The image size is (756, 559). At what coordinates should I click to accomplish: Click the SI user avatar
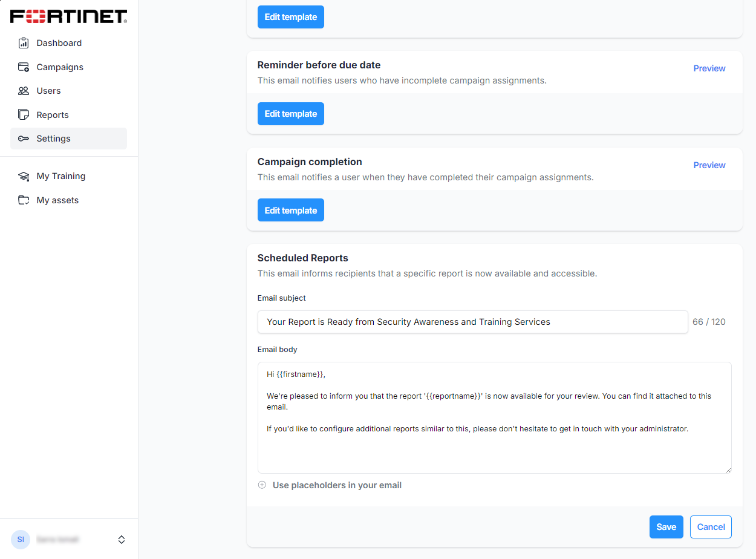click(x=21, y=539)
